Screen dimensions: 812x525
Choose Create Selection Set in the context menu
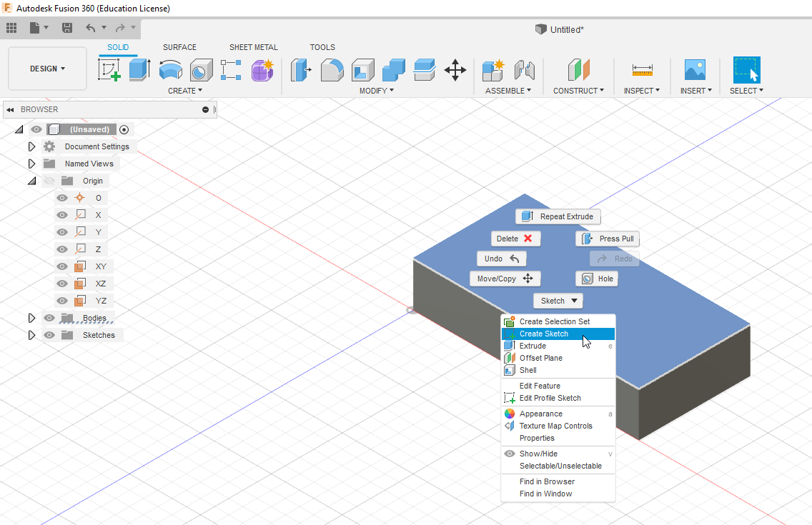558,321
